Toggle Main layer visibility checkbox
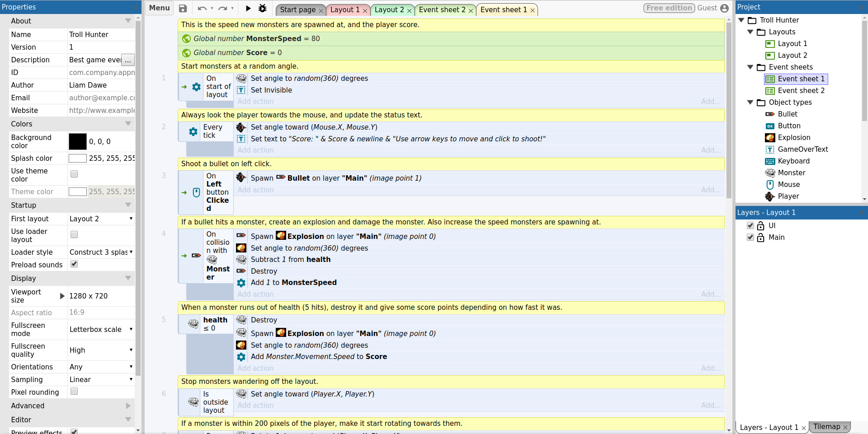 point(750,237)
